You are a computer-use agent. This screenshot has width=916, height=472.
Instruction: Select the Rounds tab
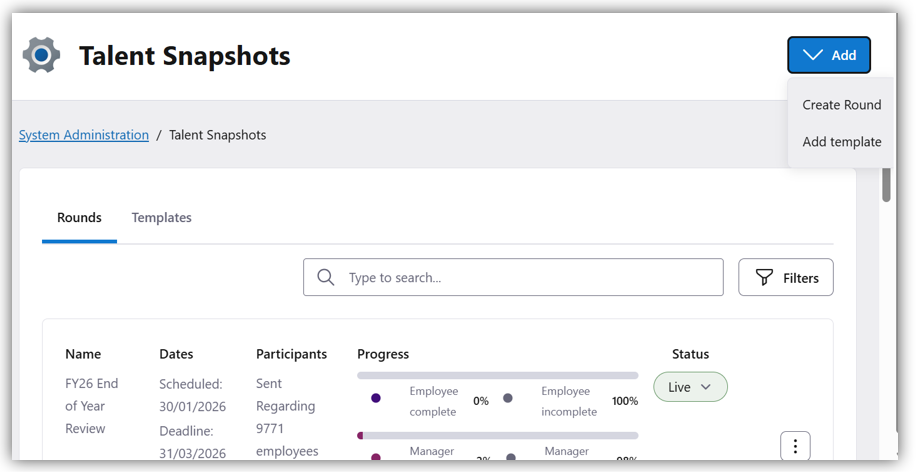click(x=79, y=218)
